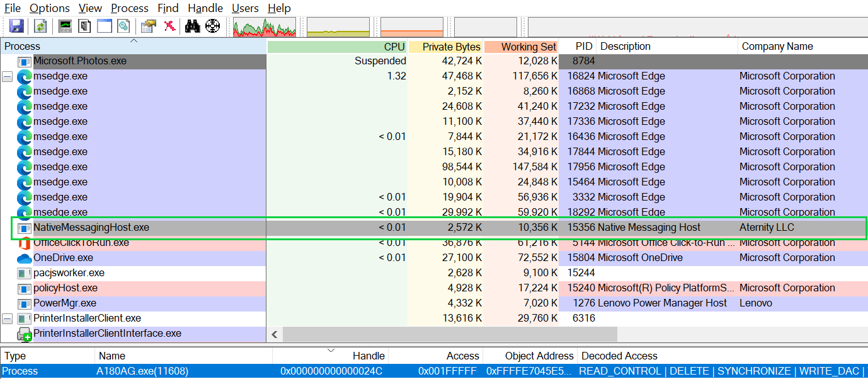The image size is (868, 379).
Task: Open the File menu
Action: click(x=13, y=8)
